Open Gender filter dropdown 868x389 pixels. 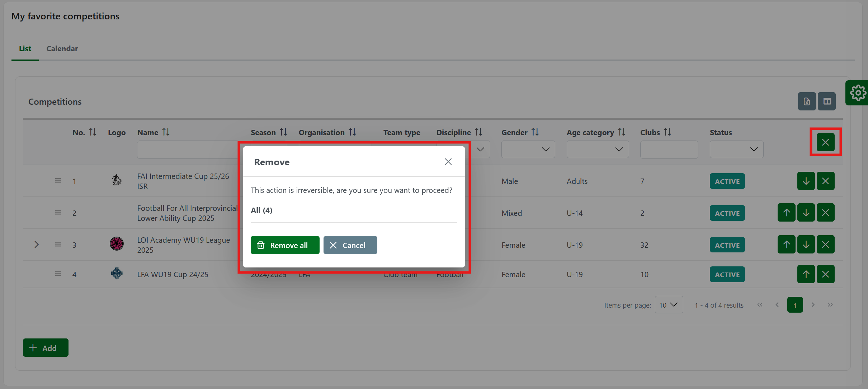pos(528,150)
